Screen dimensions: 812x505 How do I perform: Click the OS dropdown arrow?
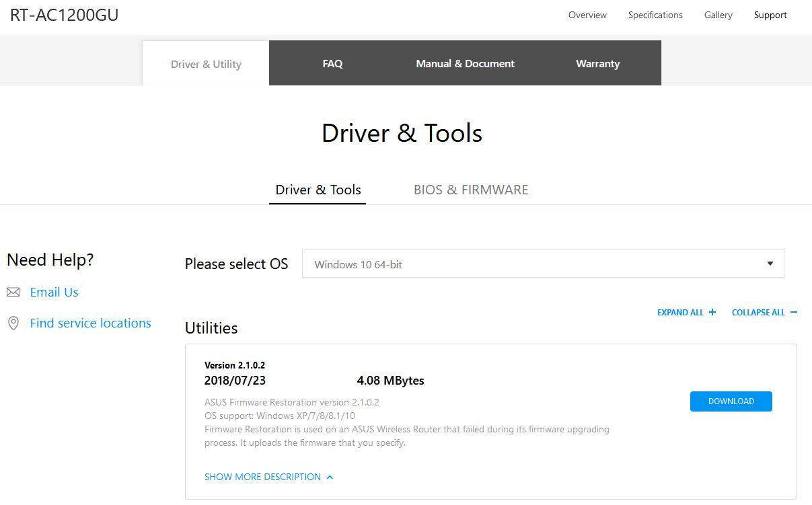tap(770, 264)
